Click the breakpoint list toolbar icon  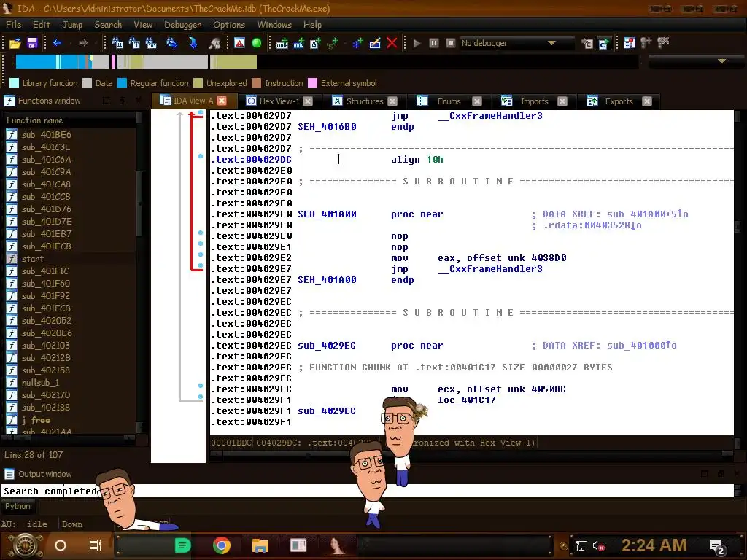point(630,43)
